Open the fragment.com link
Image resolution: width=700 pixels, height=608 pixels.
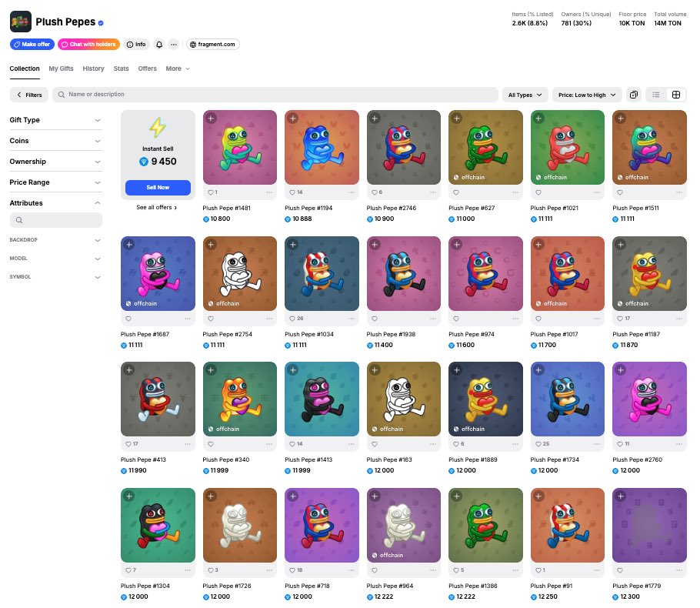click(x=212, y=44)
